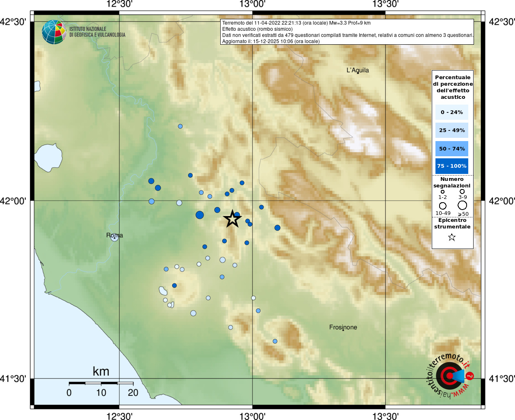The image size is (515, 420).
Task: Click the 10-49 reports circle in legend
Action: tap(443, 206)
